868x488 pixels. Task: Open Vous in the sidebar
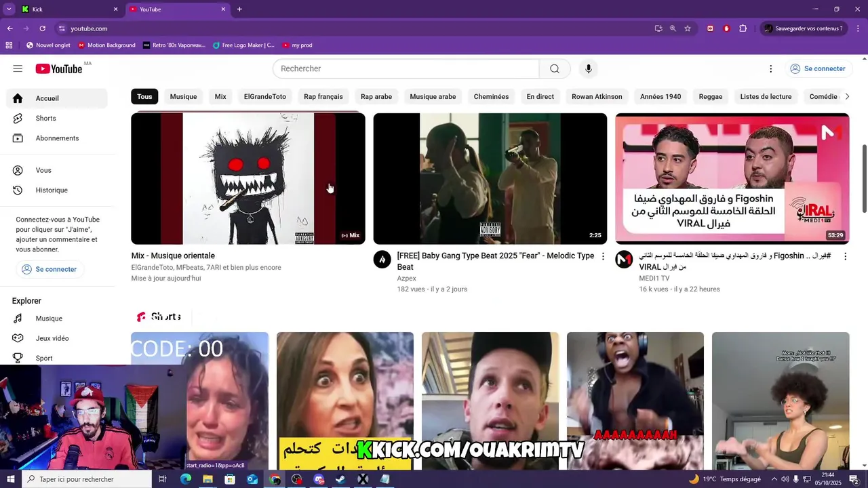pyautogui.click(x=57, y=170)
